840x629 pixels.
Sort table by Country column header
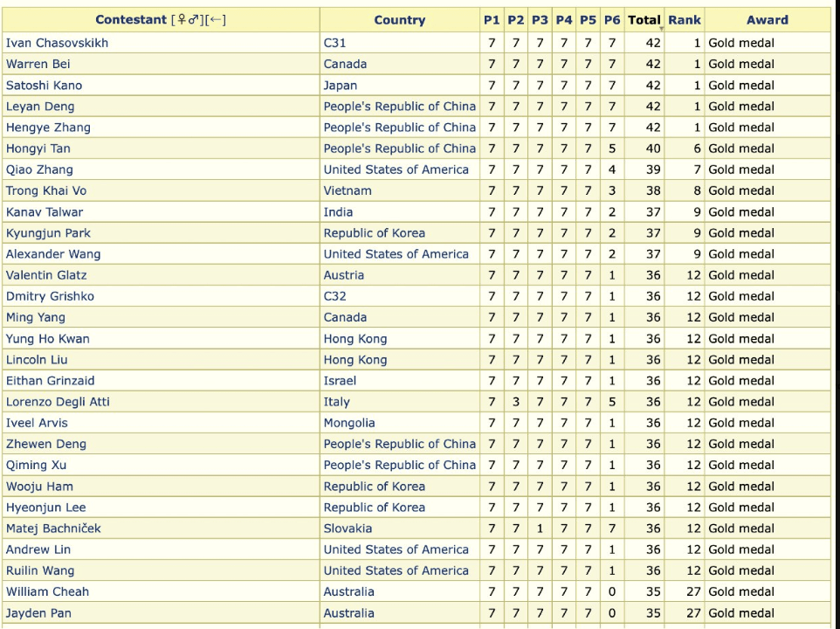pyautogui.click(x=399, y=20)
